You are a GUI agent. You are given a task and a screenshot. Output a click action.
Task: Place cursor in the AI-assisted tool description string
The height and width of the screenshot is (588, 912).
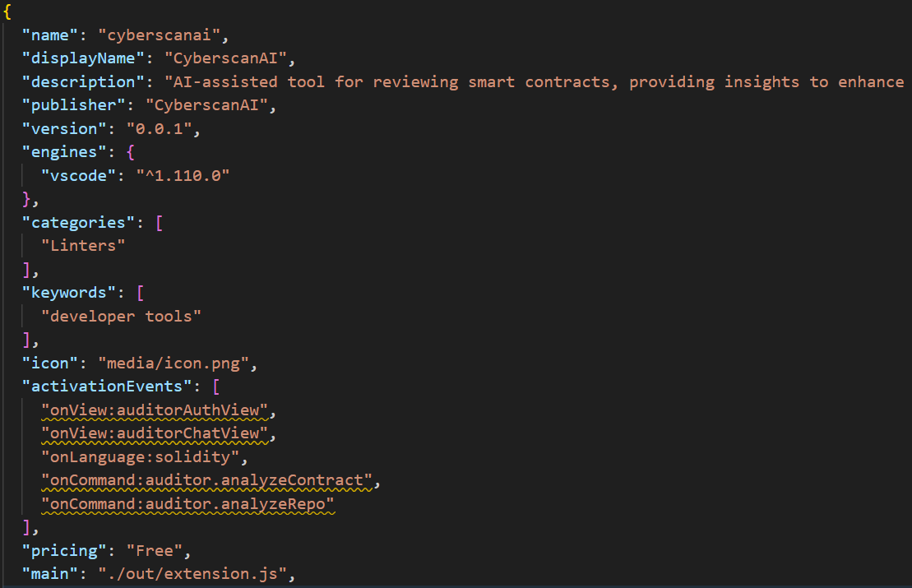pos(535,82)
